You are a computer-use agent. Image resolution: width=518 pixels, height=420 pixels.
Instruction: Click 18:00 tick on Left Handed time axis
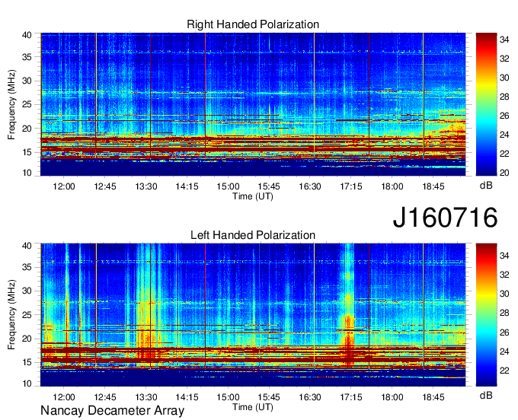pyautogui.click(x=392, y=397)
